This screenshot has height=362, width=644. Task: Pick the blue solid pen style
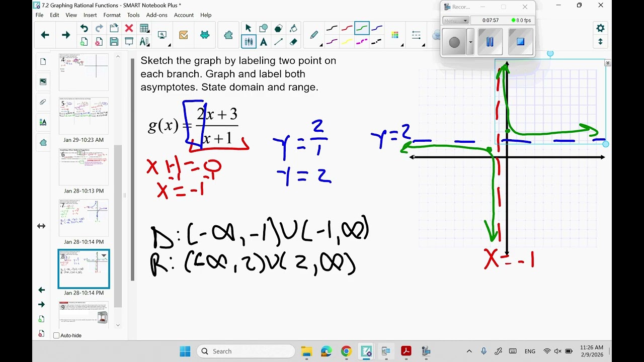pos(377,28)
